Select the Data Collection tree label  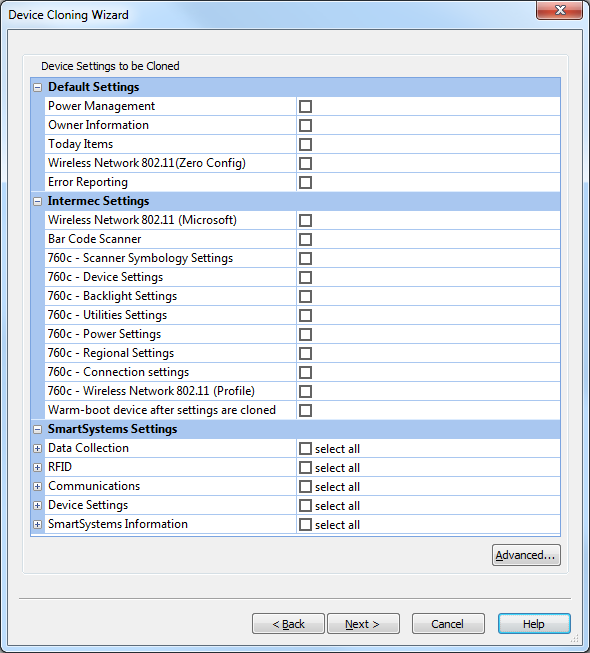click(x=88, y=448)
